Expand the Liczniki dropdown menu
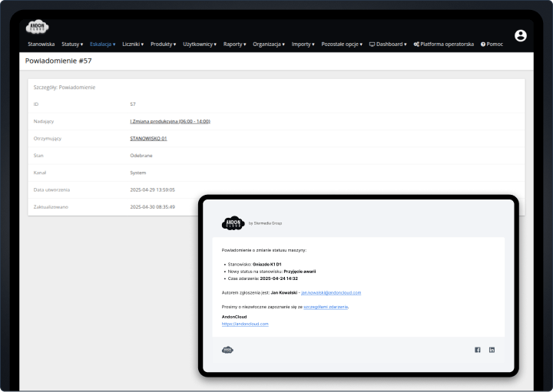The image size is (553, 392). [x=133, y=44]
